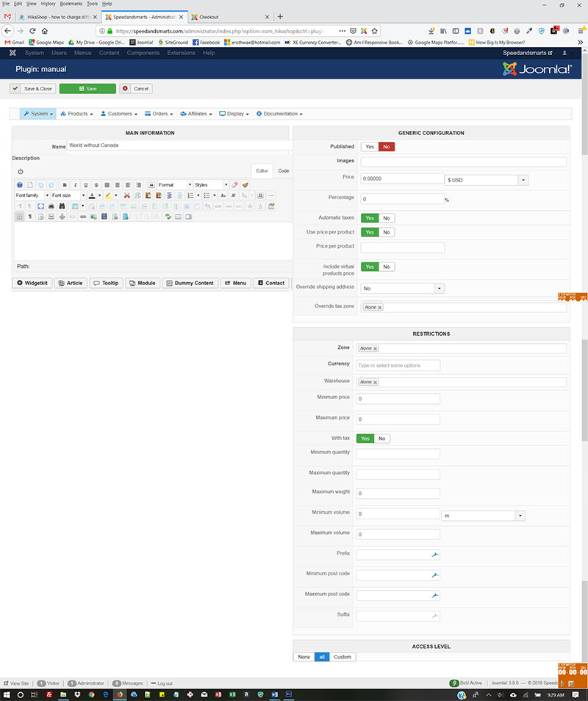Click the Currency restriction select field
The height and width of the screenshot is (701, 588).
[398, 365]
